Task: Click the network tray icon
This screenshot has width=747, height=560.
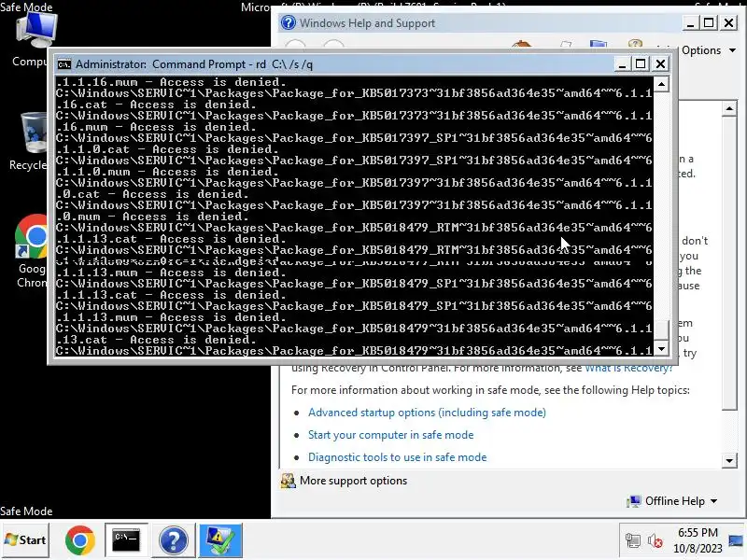Action: [x=633, y=541]
